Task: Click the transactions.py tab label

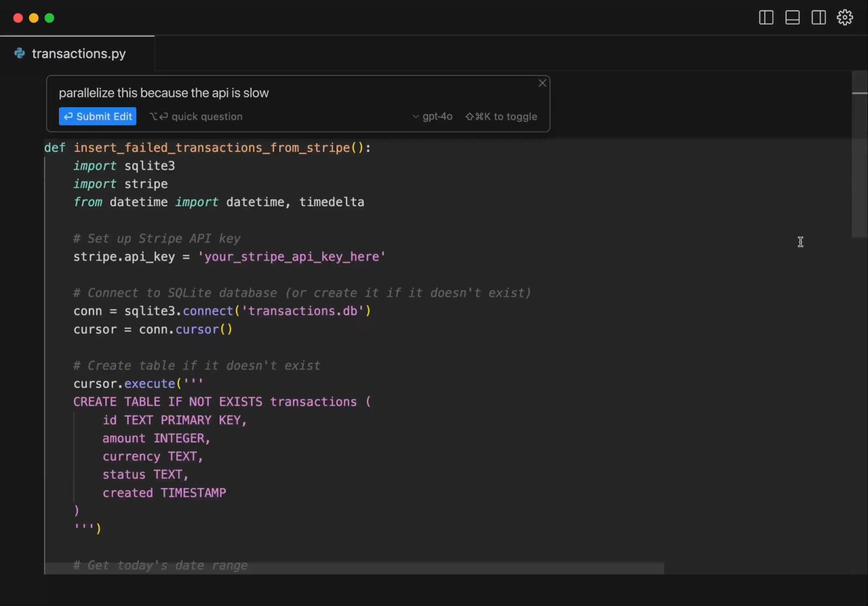Action: tap(79, 54)
